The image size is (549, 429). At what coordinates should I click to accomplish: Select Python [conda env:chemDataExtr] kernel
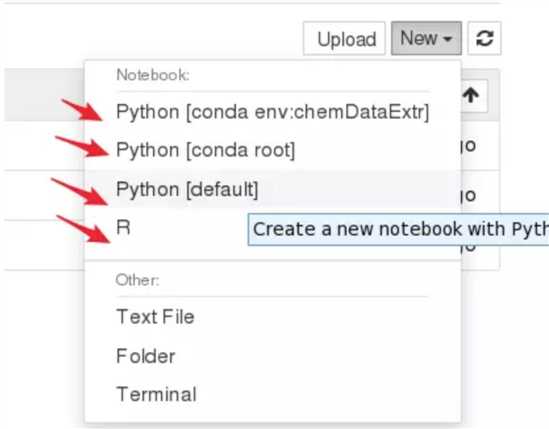272,112
